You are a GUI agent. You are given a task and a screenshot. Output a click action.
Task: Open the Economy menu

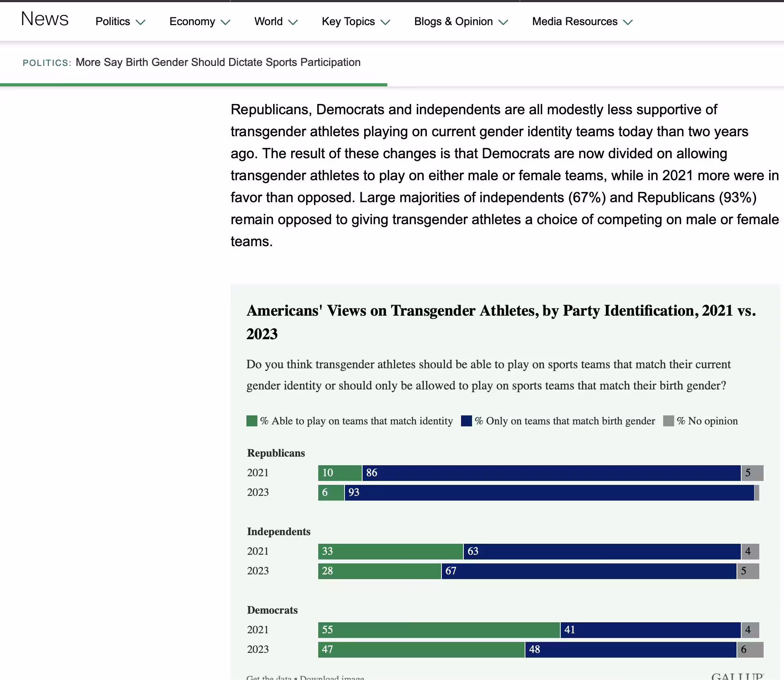[x=192, y=22]
